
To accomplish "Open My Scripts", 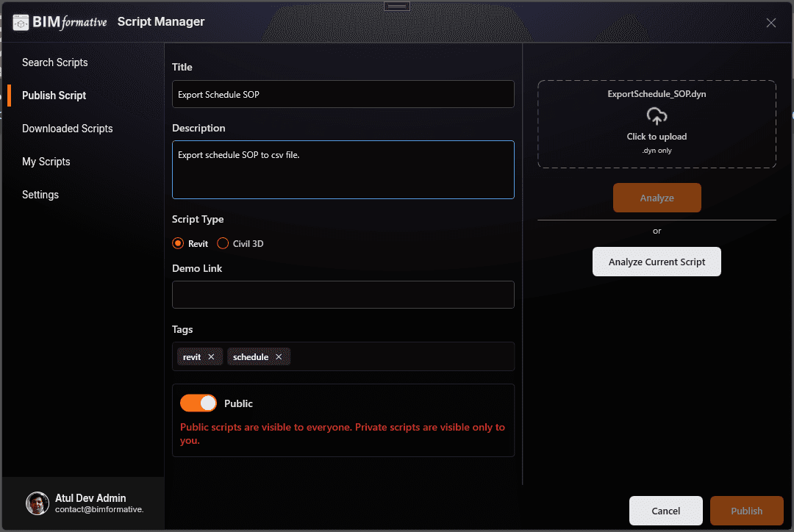I will 46,161.
